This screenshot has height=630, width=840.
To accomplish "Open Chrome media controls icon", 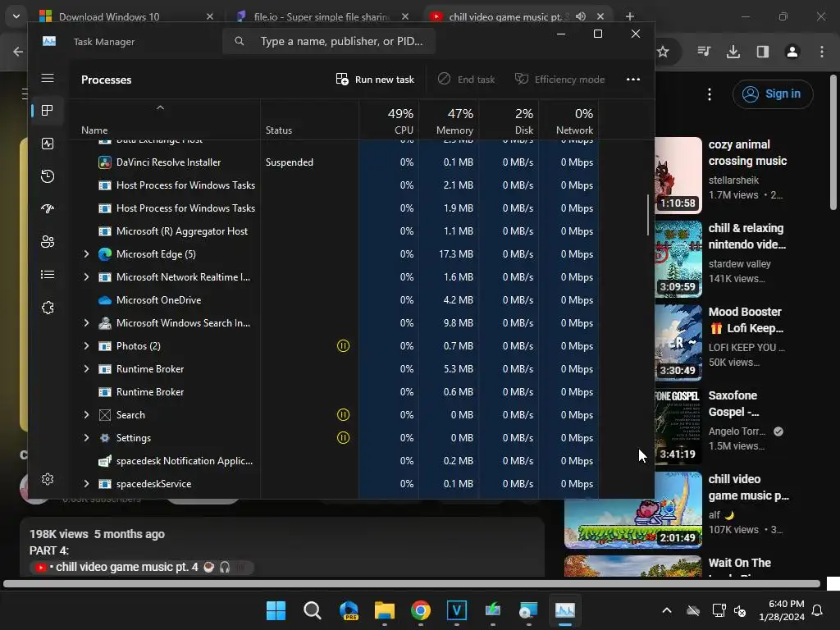I will (x=704, y=52).
